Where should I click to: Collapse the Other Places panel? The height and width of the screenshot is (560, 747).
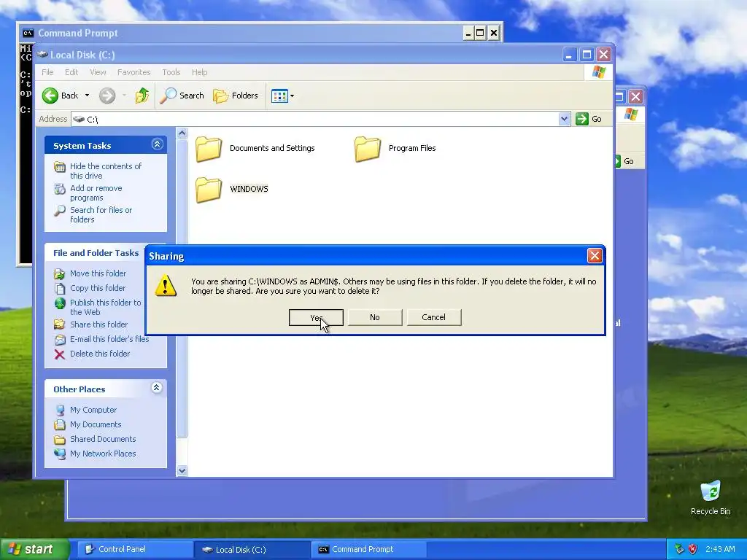click(156, 388)
